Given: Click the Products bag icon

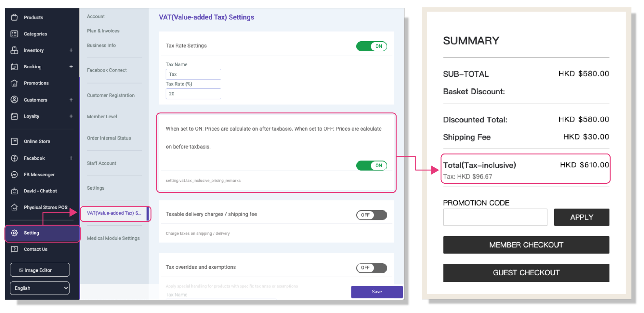Looking at the screenshot, I should click(x=14, y=17).
